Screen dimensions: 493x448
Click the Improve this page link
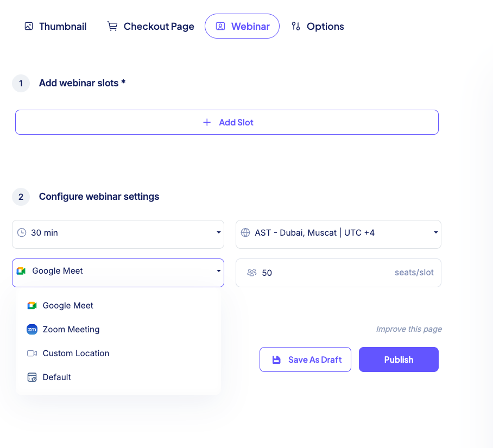pos(409,329)
